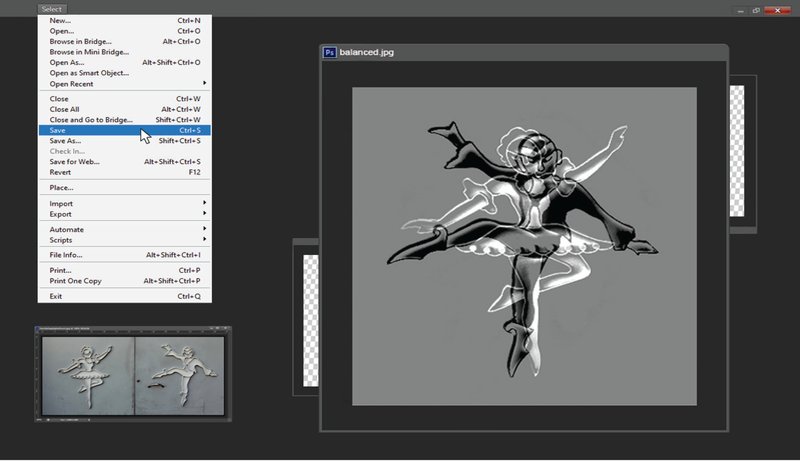Image resolution: width=800 pixels, height=461 pixels.
Task: Select Open... menu entry
Action: [124, 31]
